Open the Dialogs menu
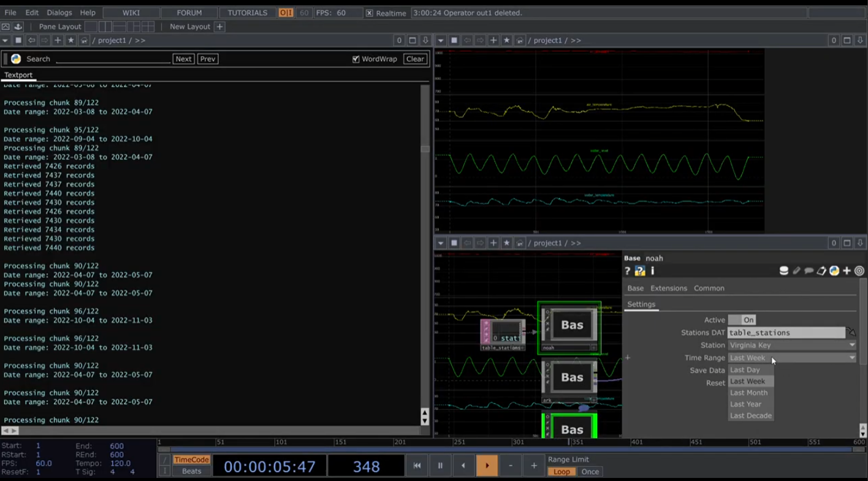The height and width of the screenshot is (481, 868). (59, 13)
